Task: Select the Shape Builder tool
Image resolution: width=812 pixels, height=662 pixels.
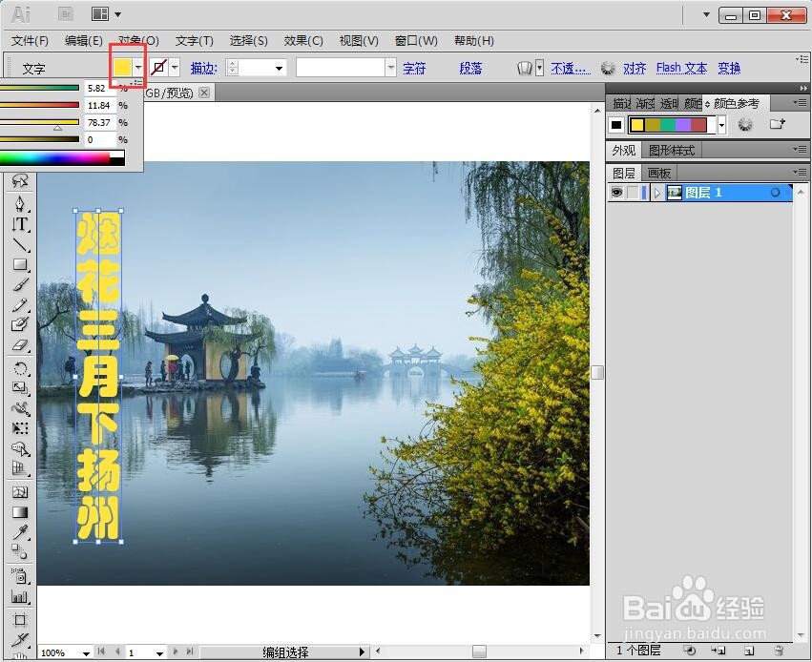Action: 20,448
